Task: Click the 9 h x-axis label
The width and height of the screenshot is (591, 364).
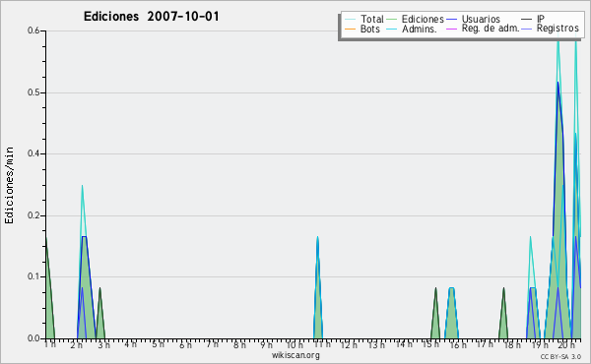Action: [266, 344]
